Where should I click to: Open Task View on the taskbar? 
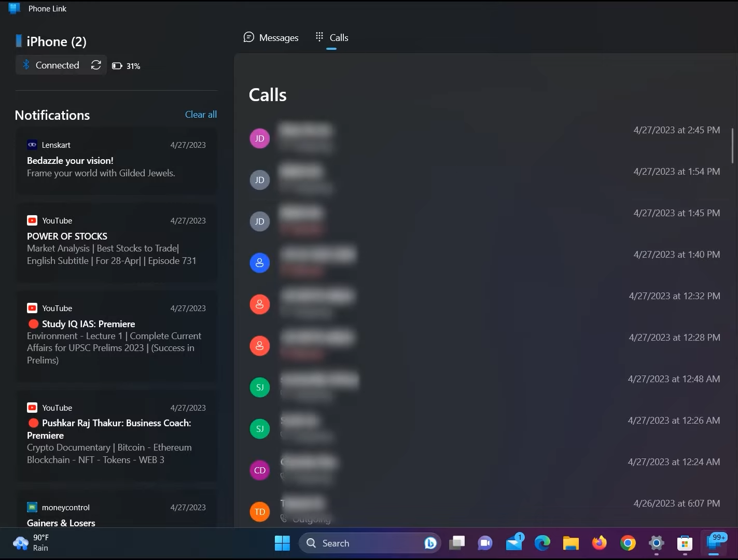[x=457, y=543]
